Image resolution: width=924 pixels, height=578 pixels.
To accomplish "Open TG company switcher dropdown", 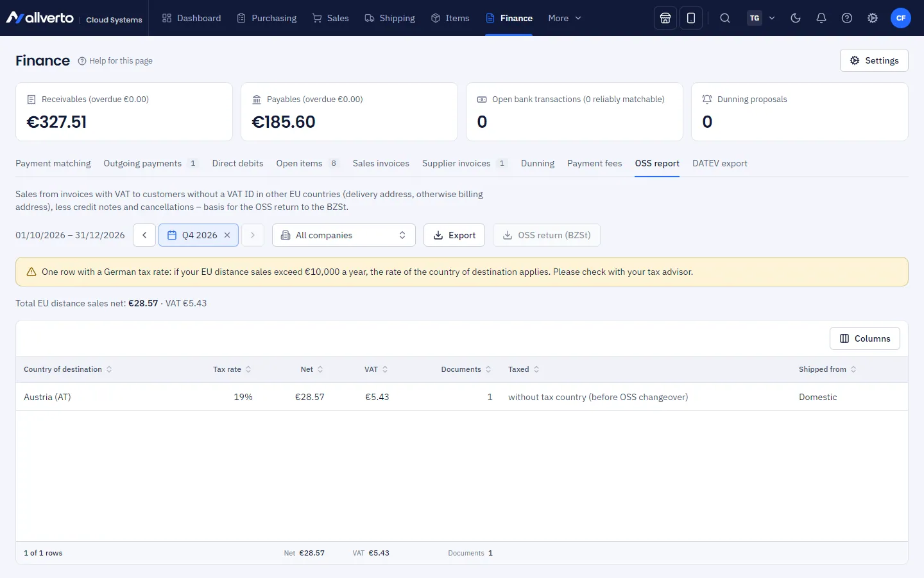I will point(762,18).
